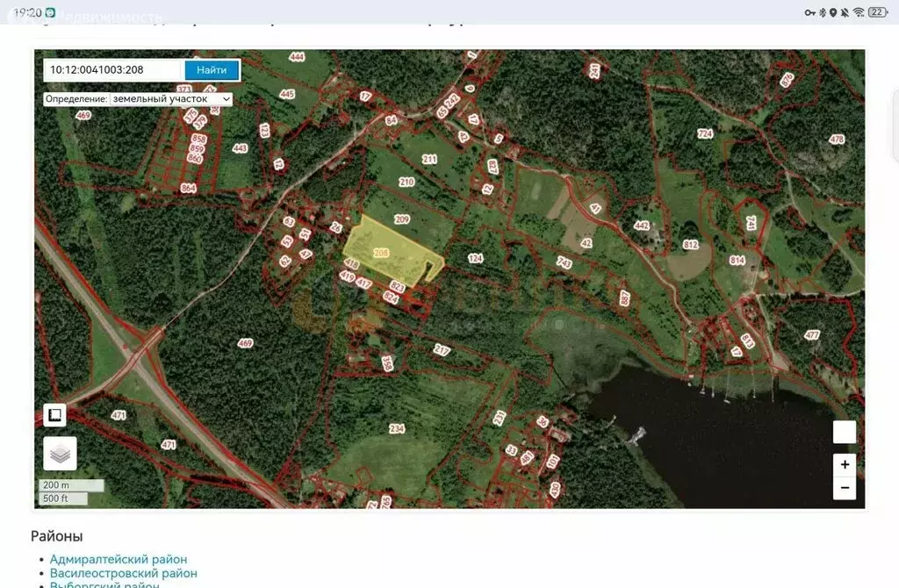Open the Адмиралтейский район link

pyautogui.click(x=119, y=559)
